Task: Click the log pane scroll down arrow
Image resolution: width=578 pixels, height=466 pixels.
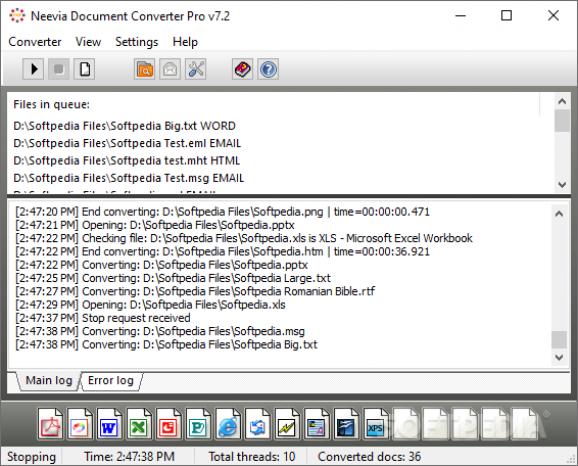Action: click(559, 357)
